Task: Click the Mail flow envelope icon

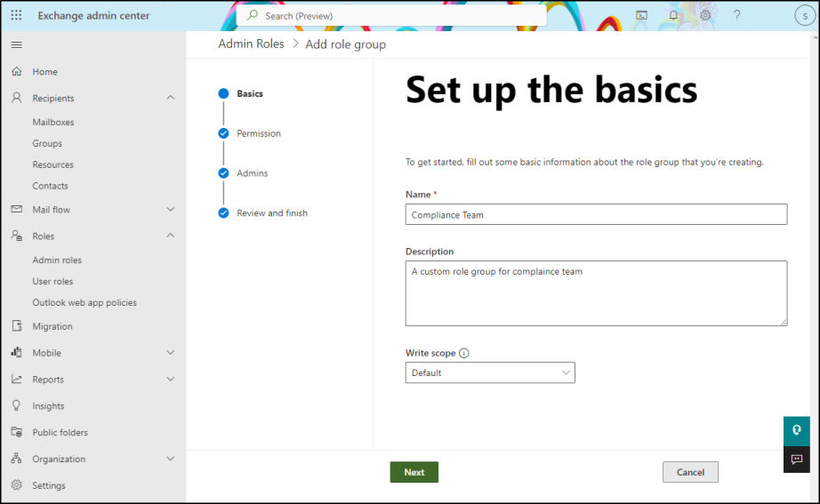Action: (x=17, y=209)
